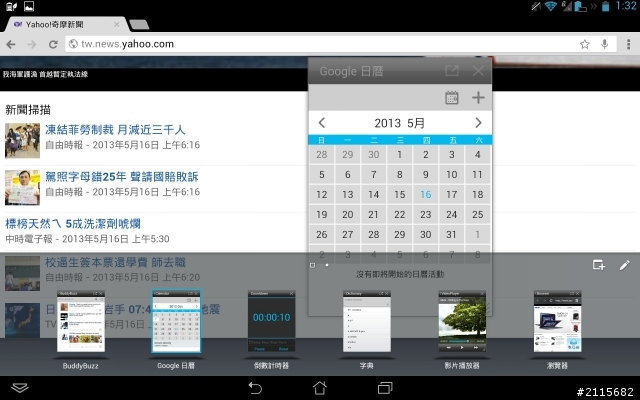Launch Google 日曆 floating app thumbnail

pyautogui.click(x=176, y=322)
